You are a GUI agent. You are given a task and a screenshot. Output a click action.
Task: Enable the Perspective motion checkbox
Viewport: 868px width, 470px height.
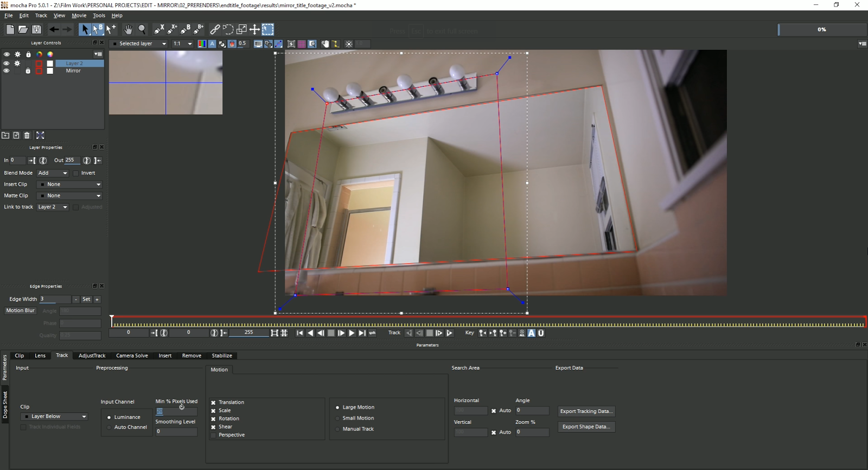tap(213, 435)
